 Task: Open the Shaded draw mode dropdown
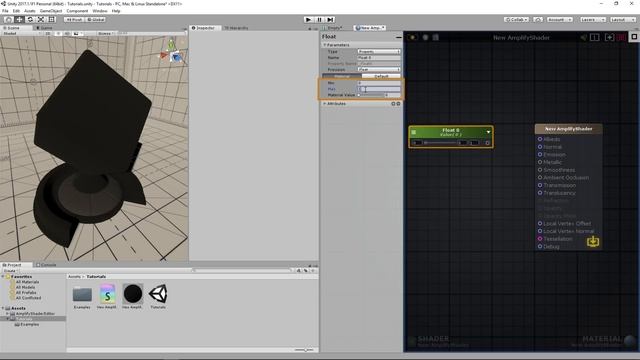(x=21, y=33)
